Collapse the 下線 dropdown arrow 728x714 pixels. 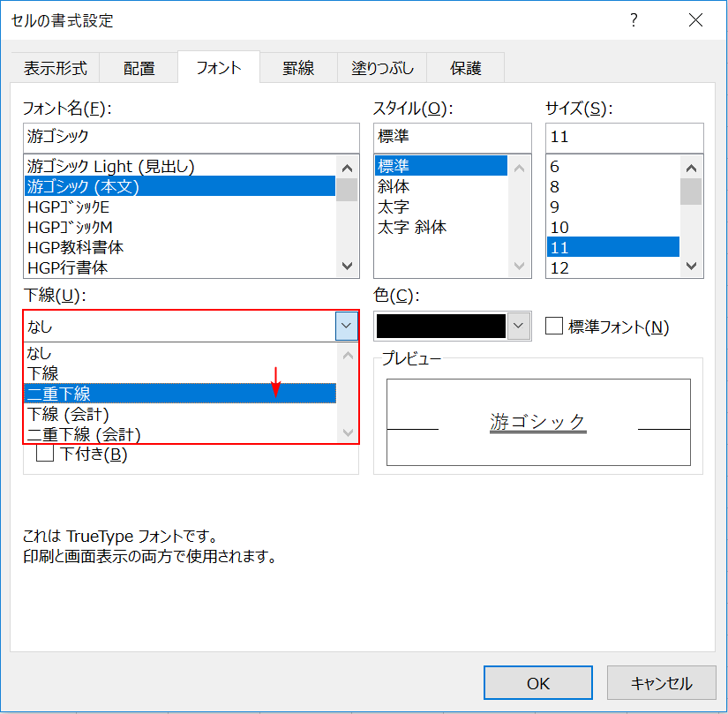(x=345, y=326)
